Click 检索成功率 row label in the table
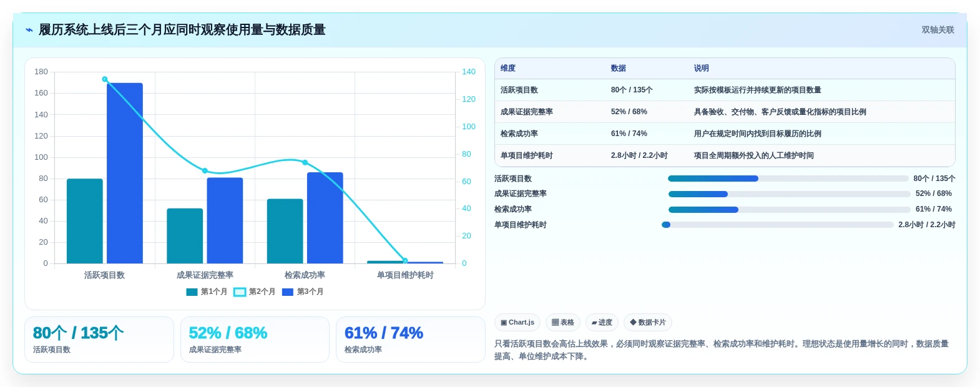The image size is (980, 387). click(519, 134)
